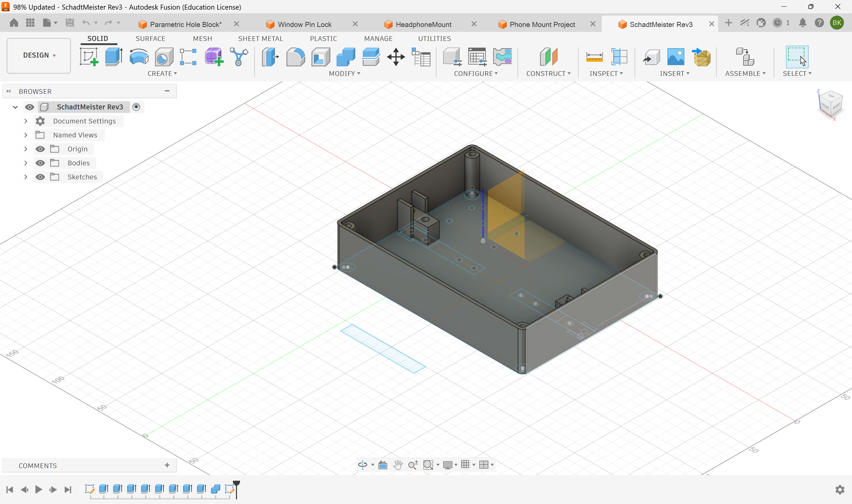852x504 pixels.
Task: Open a new design tab with the plus button
Action: tap(728, 23)
